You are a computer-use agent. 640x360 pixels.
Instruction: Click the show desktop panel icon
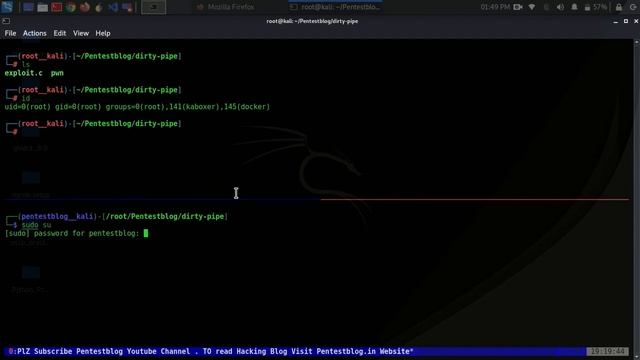[x=28, y=7]
